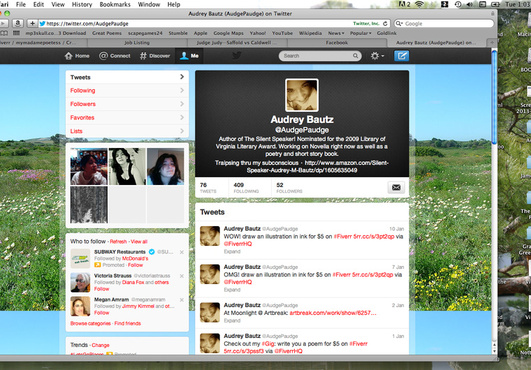Open Following list
The height and width of the screenshot is (370, 531).
127,91
